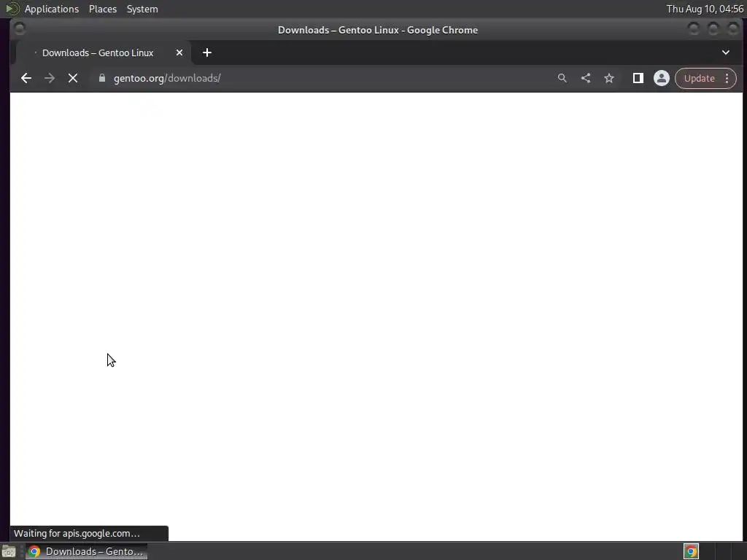Open the Places menu
This screenshot has height=560, width=747.
(x=103, y=9)
